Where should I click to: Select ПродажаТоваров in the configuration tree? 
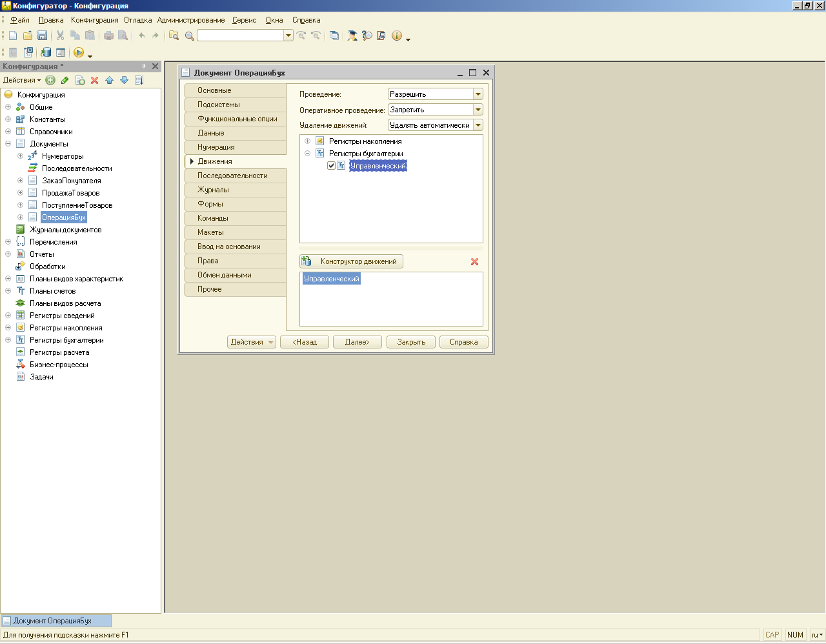click(x=70, y=193)
